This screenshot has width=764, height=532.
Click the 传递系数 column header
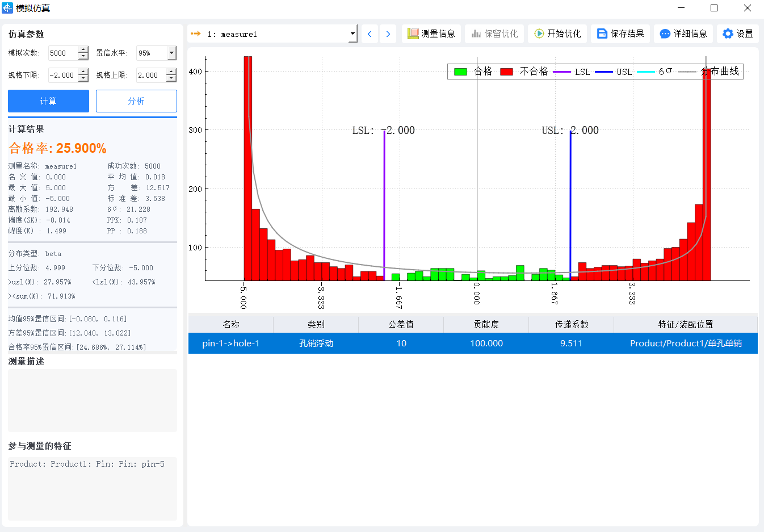(572, 324)
